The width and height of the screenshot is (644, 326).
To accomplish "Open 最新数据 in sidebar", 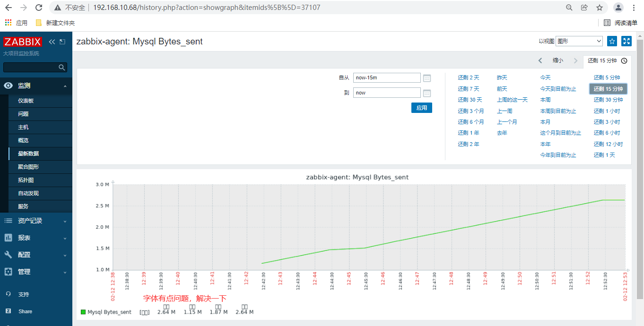I will pos(40,154).
